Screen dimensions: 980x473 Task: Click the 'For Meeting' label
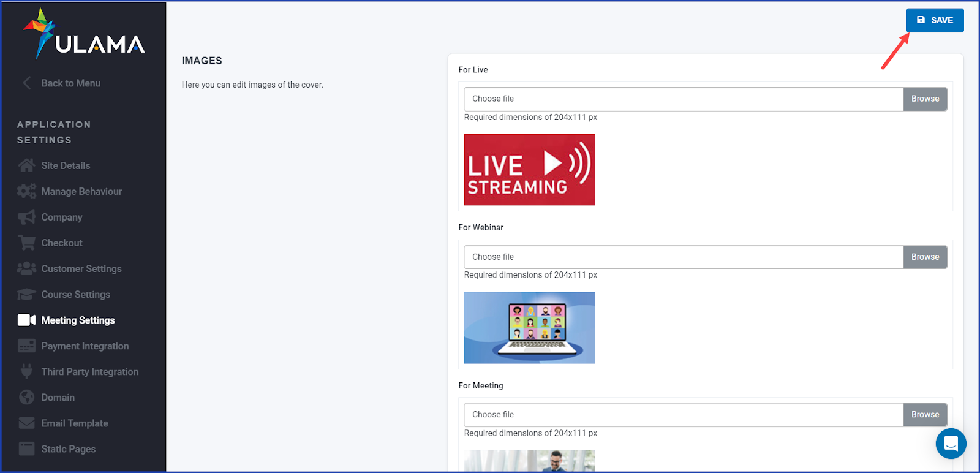tap(481, 385)
